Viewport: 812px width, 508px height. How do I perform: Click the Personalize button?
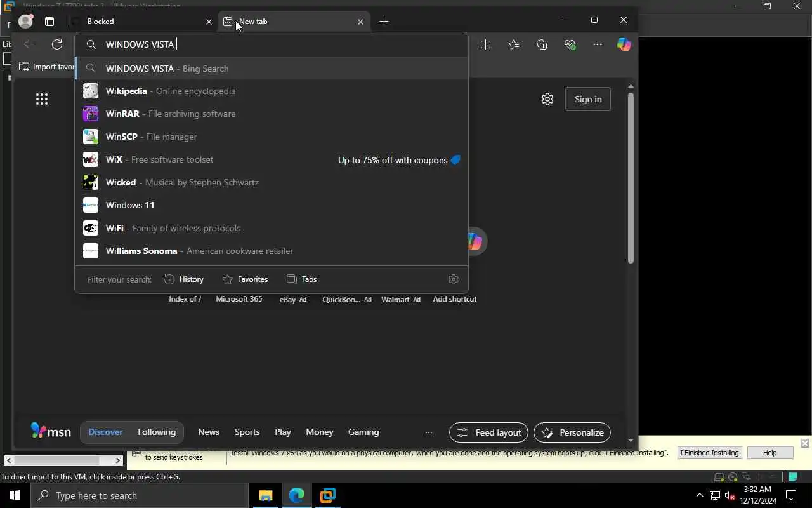(572, 432)
